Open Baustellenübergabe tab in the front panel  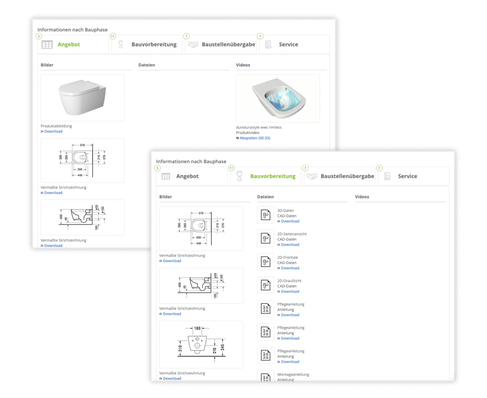[x=340, y=176]
